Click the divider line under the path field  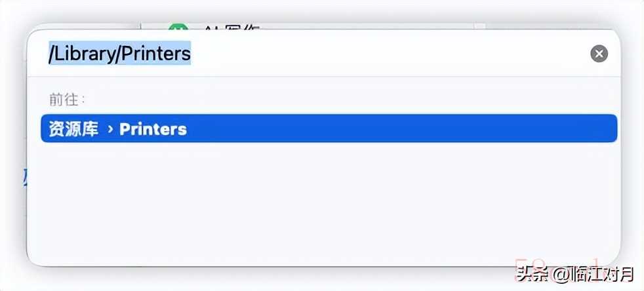pyautogui.click(x=325, y=76)
